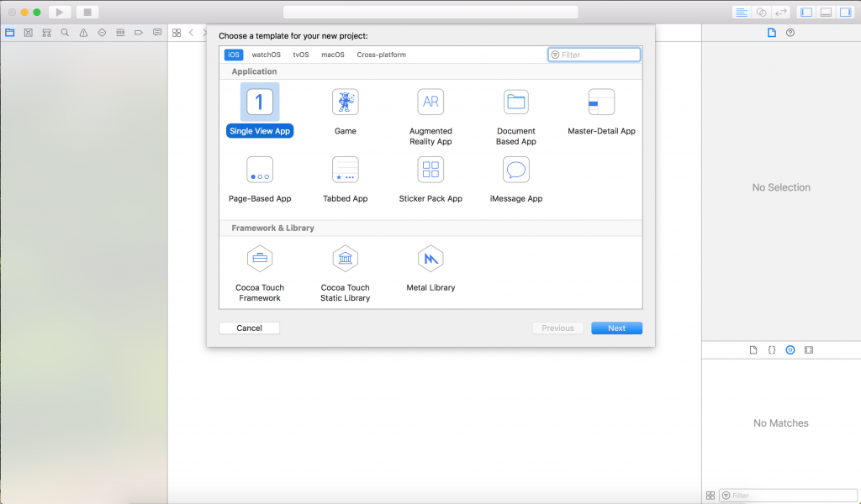Image resolution: width=861 pixels, height=504 pixels.
Task: Toggle the Utilities inspector panel
Action: pyautogui.click(x=846, y=12)
